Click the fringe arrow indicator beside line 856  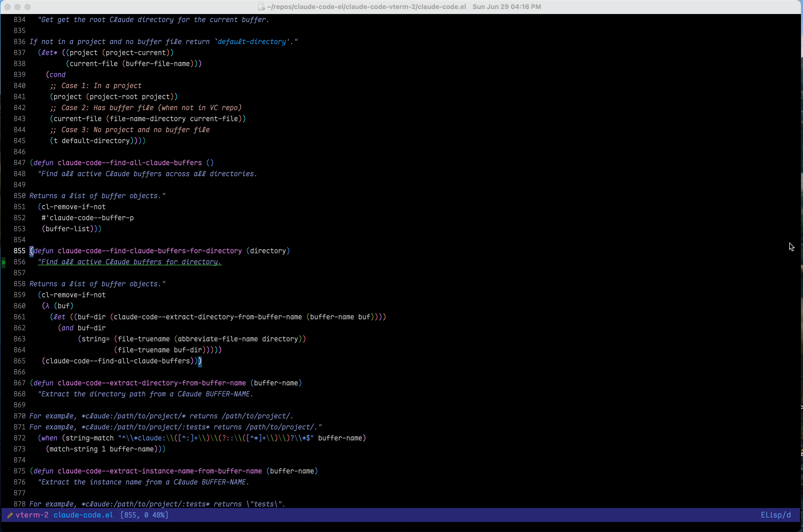point(4,262)
